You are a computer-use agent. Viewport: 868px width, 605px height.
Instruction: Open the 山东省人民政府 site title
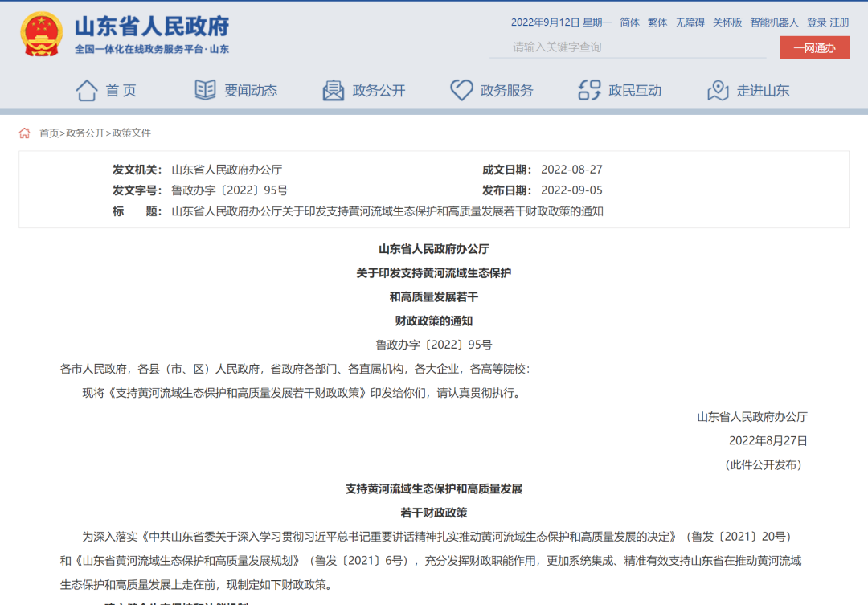pos(152,27)
